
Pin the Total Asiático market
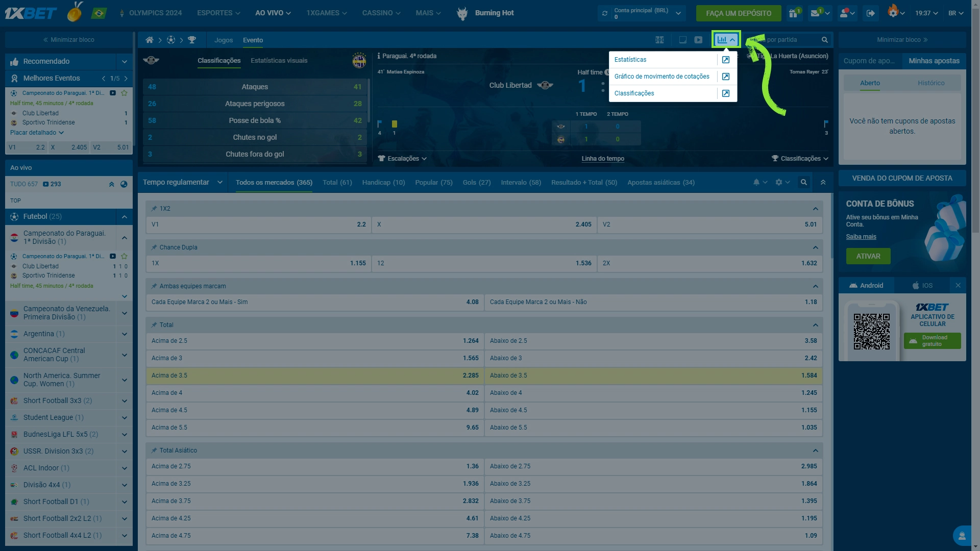[x=154, y=450]
